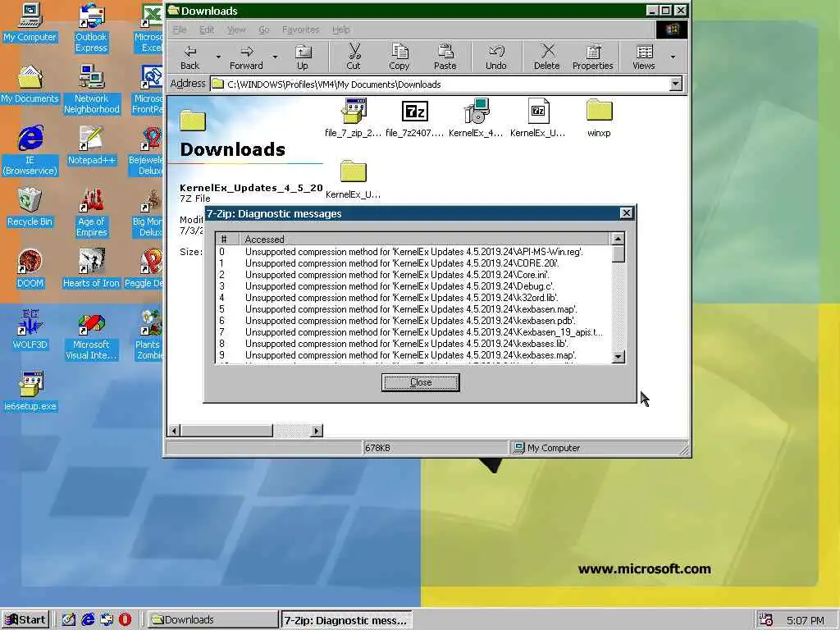Image resolution: width=840 pixels, height=630 pixels.
Task: Launch Hearts of Iron shortcut
Action: (x=91, y=269)
